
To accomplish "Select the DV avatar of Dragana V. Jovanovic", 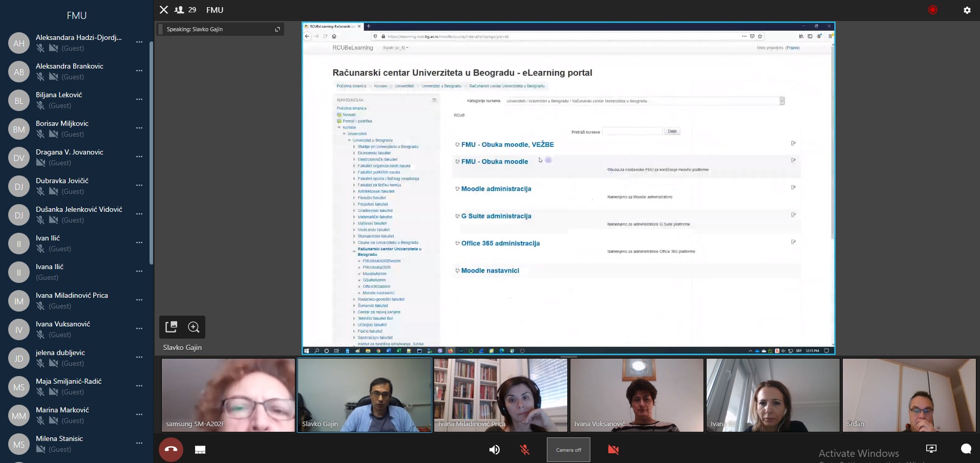I will (19, 158).
